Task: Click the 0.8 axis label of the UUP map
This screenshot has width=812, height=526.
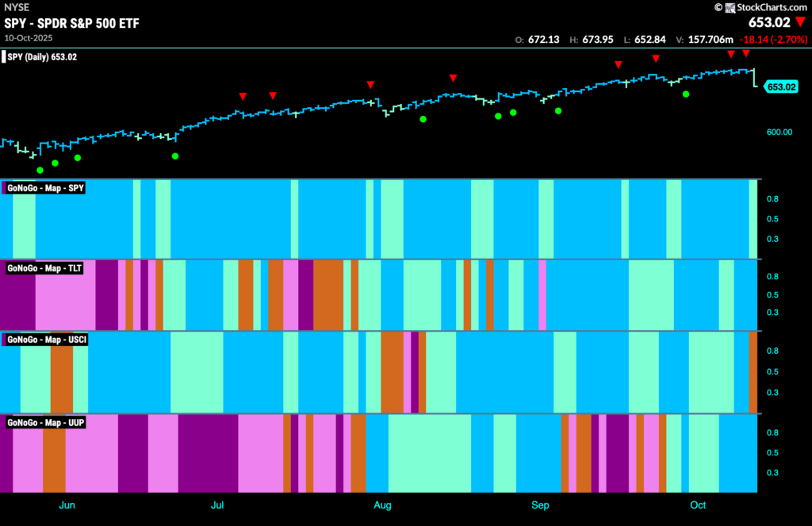Action: point(772,432)
